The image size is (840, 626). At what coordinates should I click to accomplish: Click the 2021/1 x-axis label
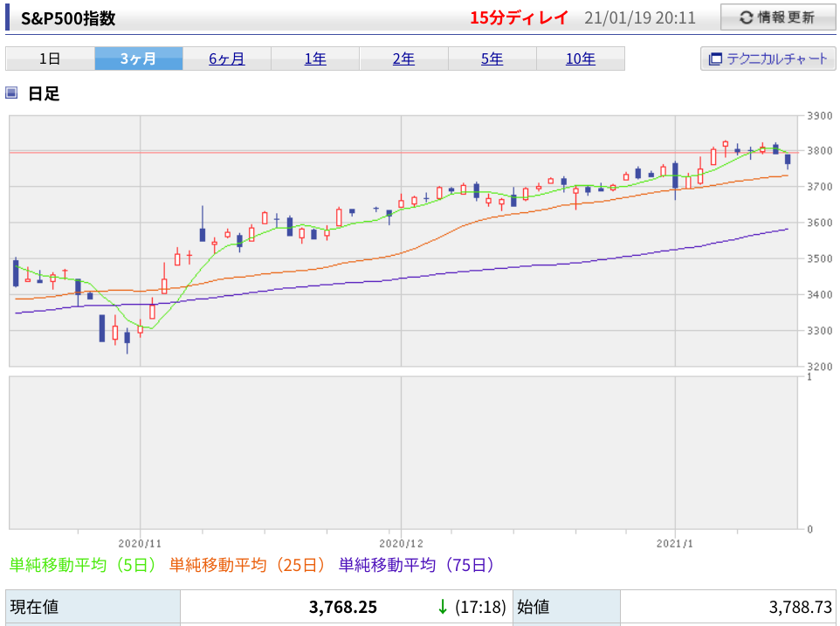(675, 544)
